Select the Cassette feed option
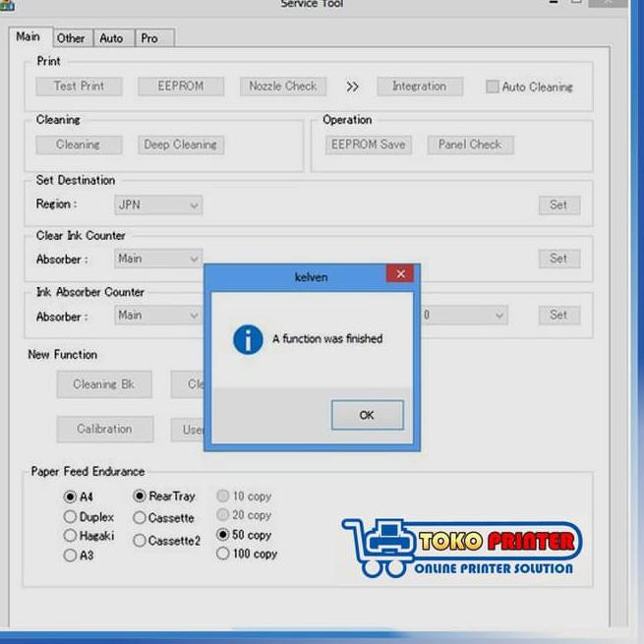 (x=140, y=518)
